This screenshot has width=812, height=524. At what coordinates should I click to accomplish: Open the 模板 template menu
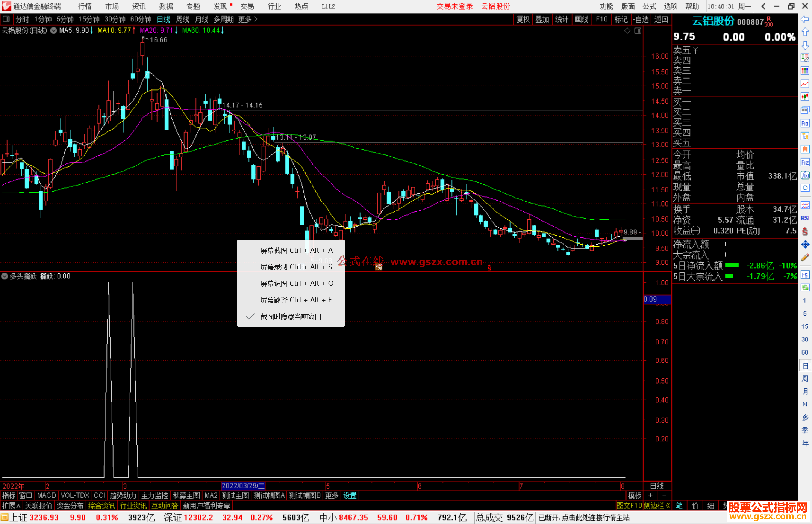(x=635, y=495)
